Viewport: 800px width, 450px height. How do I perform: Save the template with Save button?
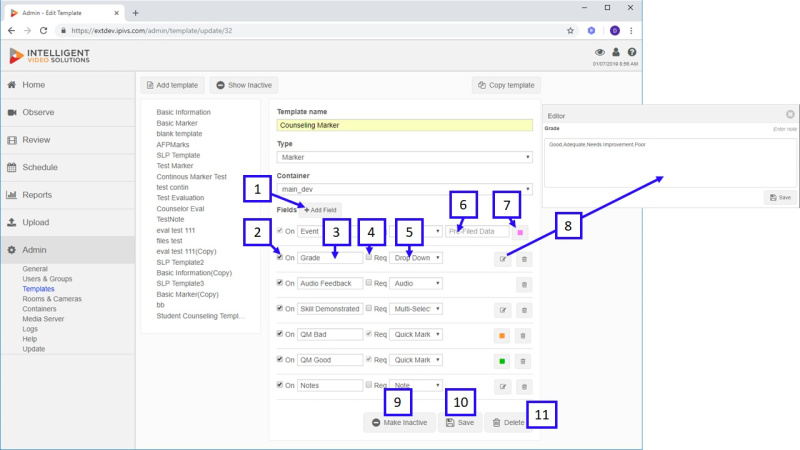[460, 422]
